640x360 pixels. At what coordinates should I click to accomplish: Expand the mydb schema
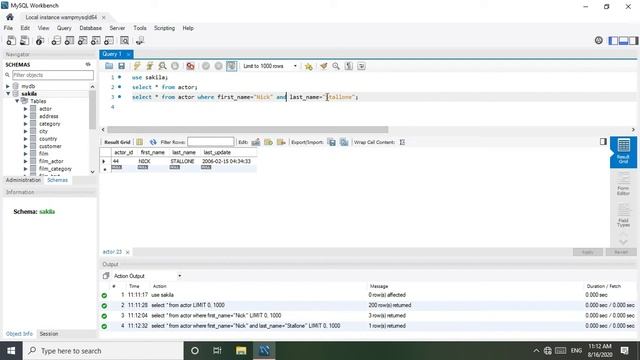[x=8, y=86]
